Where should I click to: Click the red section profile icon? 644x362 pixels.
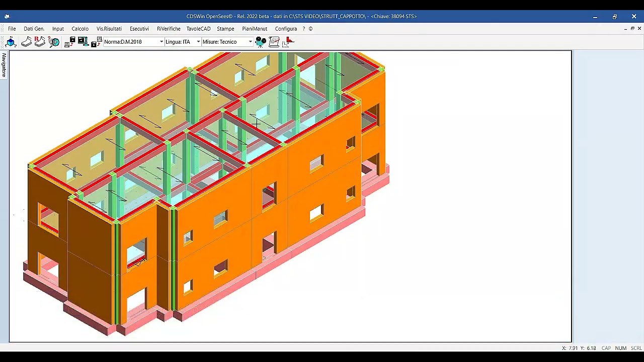pyautogui.click(x=288, y=42)
